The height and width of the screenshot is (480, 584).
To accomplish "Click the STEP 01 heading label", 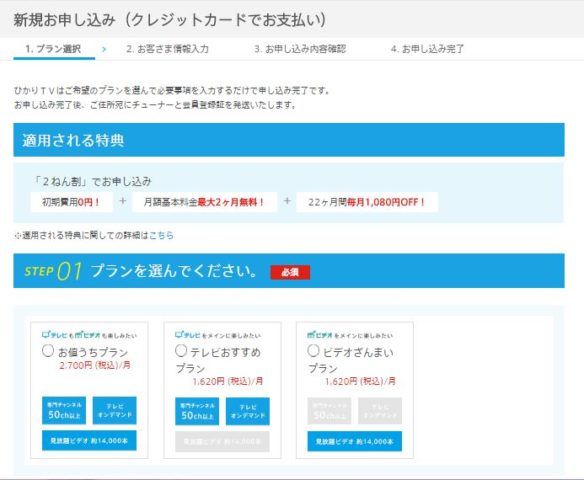I will coord(53,271).
